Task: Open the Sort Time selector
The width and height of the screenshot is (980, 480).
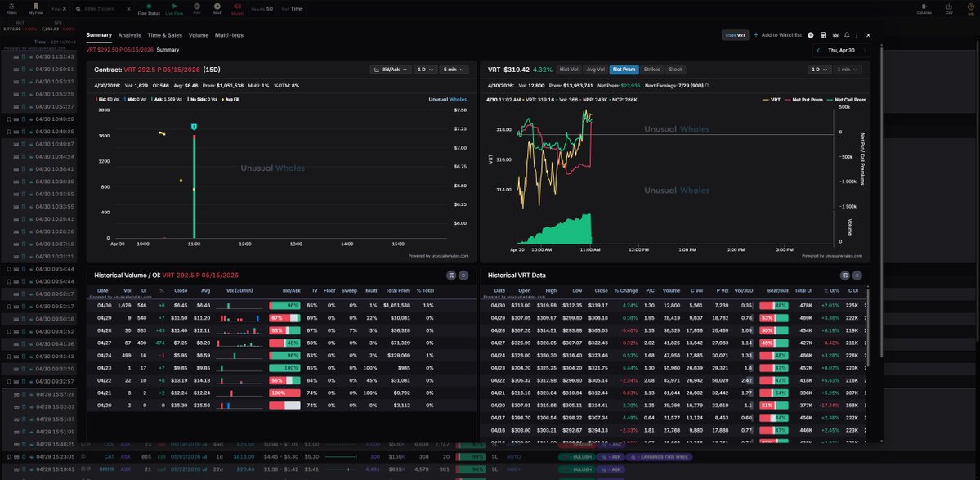Action: coord(293,9)
